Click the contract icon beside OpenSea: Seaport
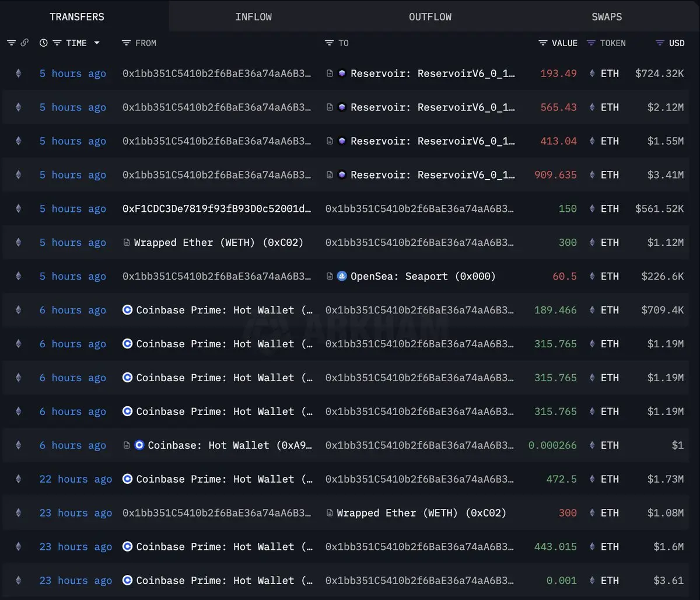 330,276
